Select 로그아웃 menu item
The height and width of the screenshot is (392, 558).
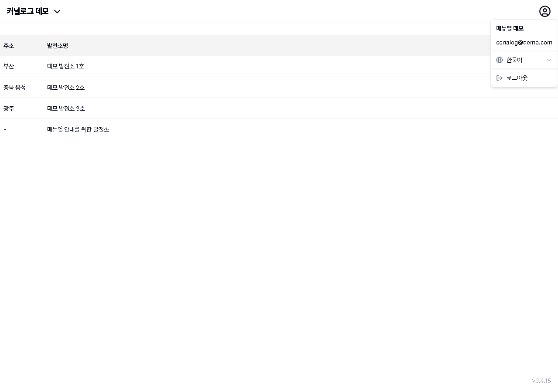click(x=517, y=78)
